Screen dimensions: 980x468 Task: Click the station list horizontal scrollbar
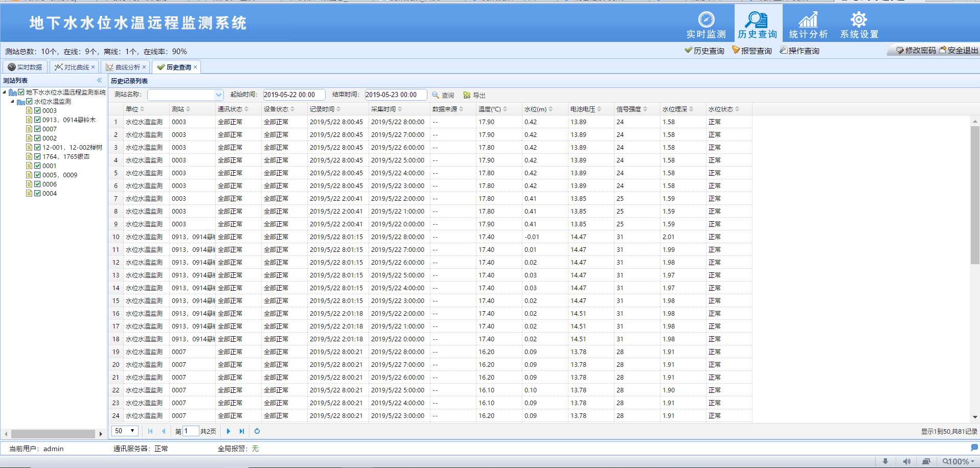tap(53, 434)
